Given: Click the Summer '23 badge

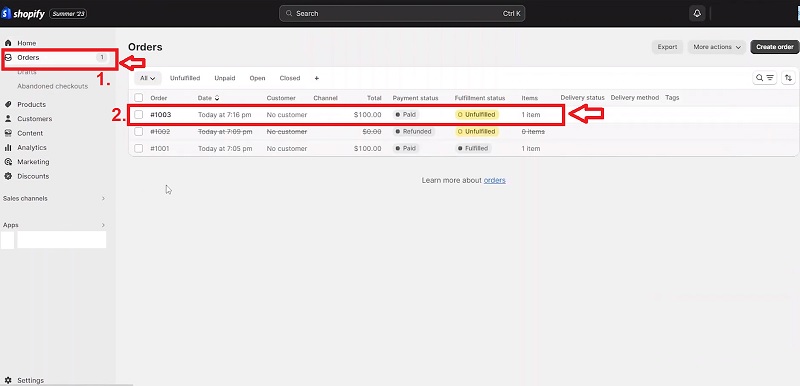Looking at the screenshot, I should (68, 14).
